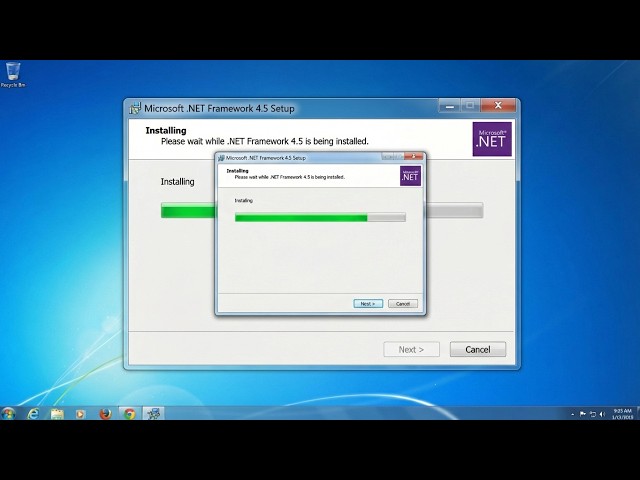Show hidden tray icons arrow
This screenshot has width=640, height=480.
[x=573, y=414]
